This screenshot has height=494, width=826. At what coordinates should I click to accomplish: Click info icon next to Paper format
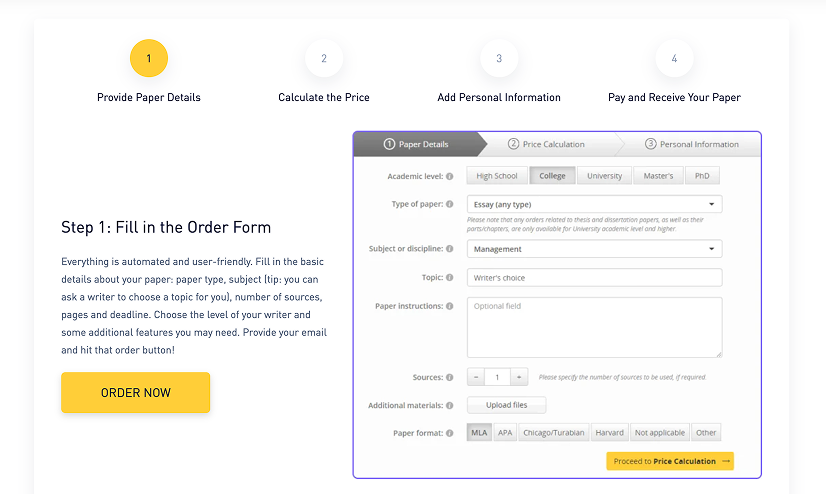point(450,433)
